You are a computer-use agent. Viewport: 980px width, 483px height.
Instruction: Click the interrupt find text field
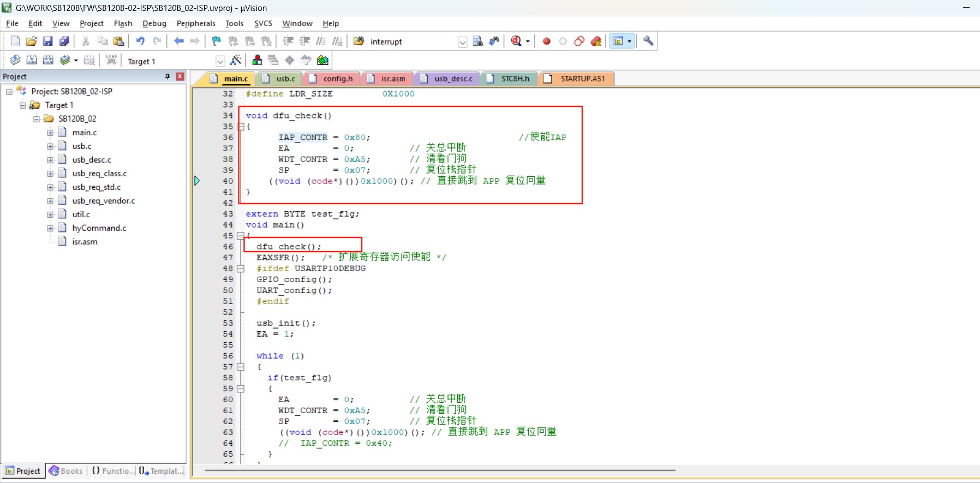pyautogui.click(x=413, y=42)
